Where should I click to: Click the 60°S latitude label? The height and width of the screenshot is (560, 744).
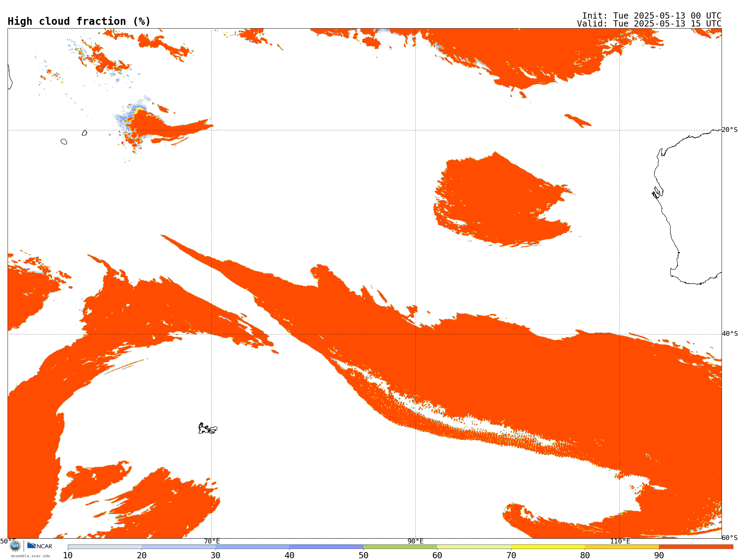click(x=730, y=538)
